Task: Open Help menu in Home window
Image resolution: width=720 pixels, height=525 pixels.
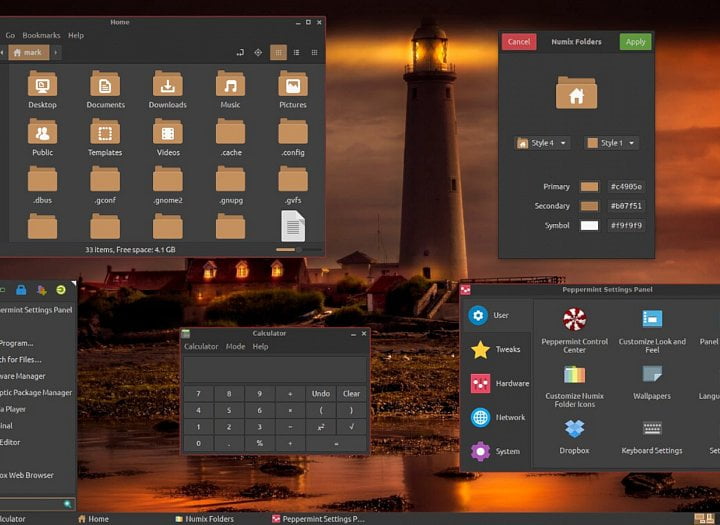Action: point(76,35)
